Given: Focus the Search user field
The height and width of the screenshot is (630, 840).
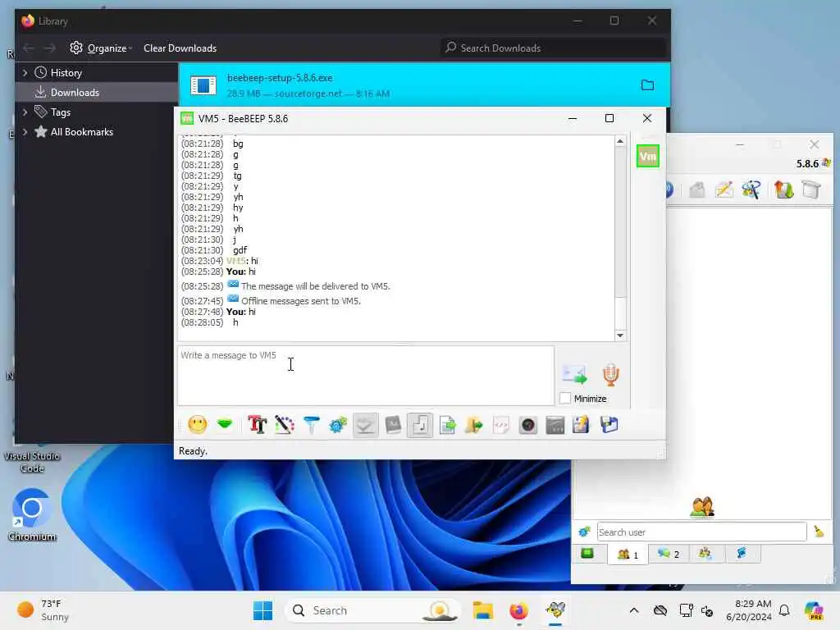Looking at the screenshot, I should pos(701,532).
